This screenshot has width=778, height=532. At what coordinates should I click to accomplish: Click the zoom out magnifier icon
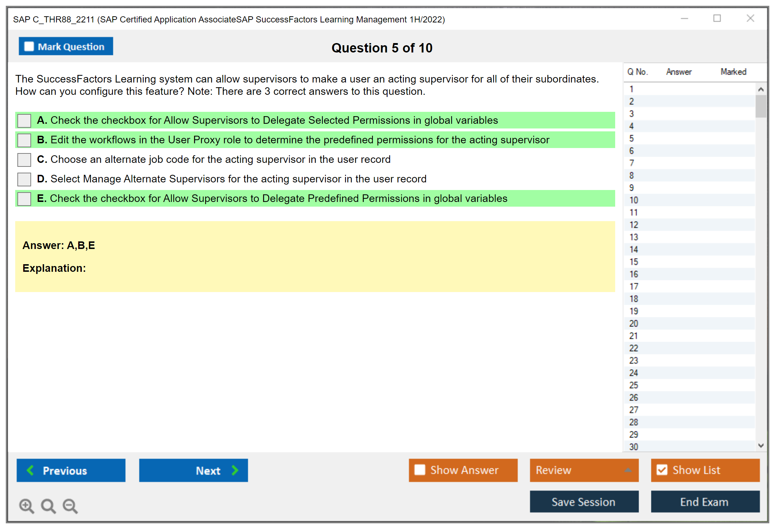click(x=70, y=506)
